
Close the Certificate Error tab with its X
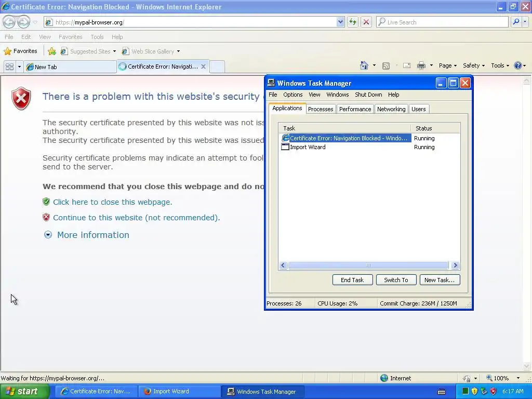203,66
